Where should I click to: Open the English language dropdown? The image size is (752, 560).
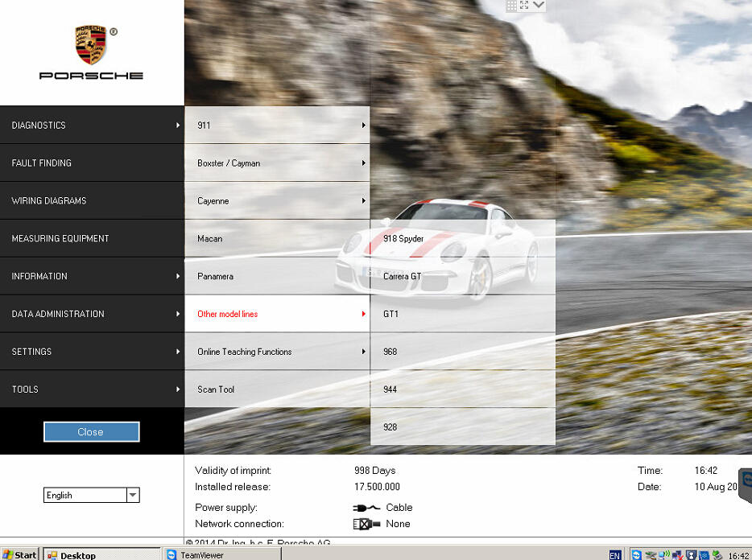133,496
